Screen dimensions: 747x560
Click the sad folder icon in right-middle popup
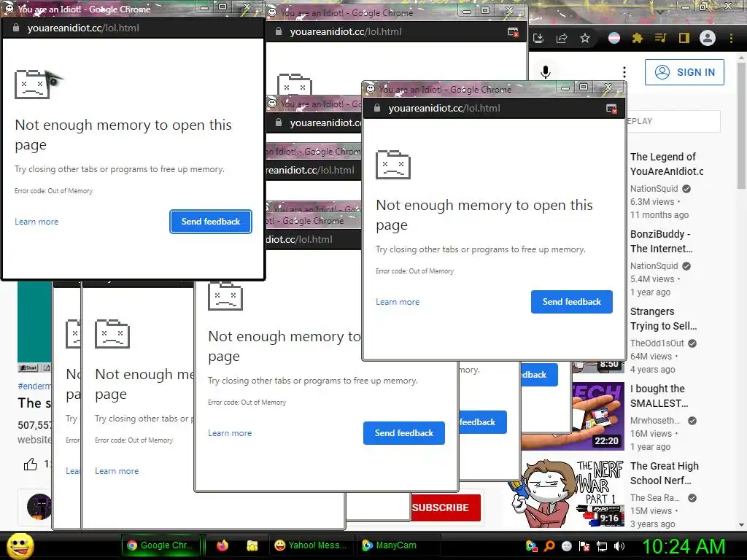tap(393, 165)
